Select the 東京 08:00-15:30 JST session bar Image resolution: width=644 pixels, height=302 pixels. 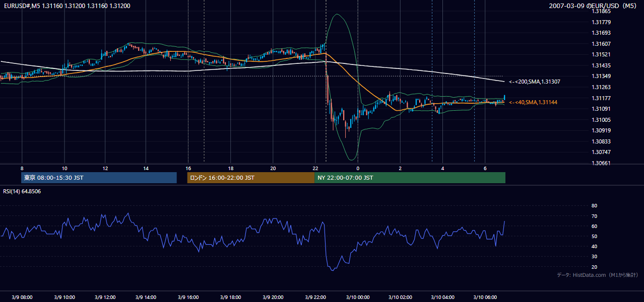99,178
